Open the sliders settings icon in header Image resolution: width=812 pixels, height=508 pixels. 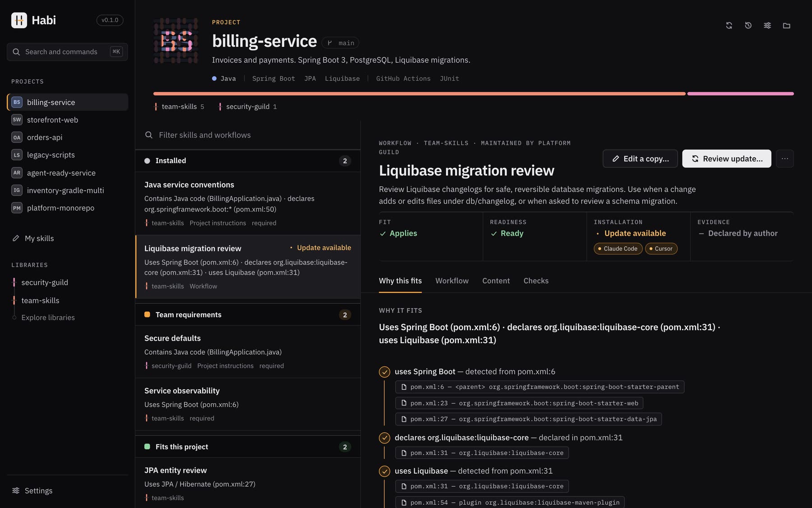coord(767,26)
